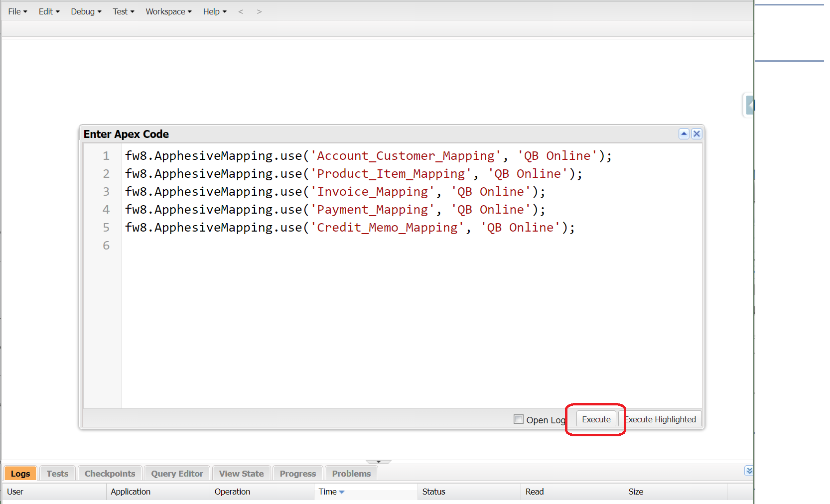The width and height of the screenshot is (830, 504).
Task: Show the Problems tab
Action: click(352, 474)
